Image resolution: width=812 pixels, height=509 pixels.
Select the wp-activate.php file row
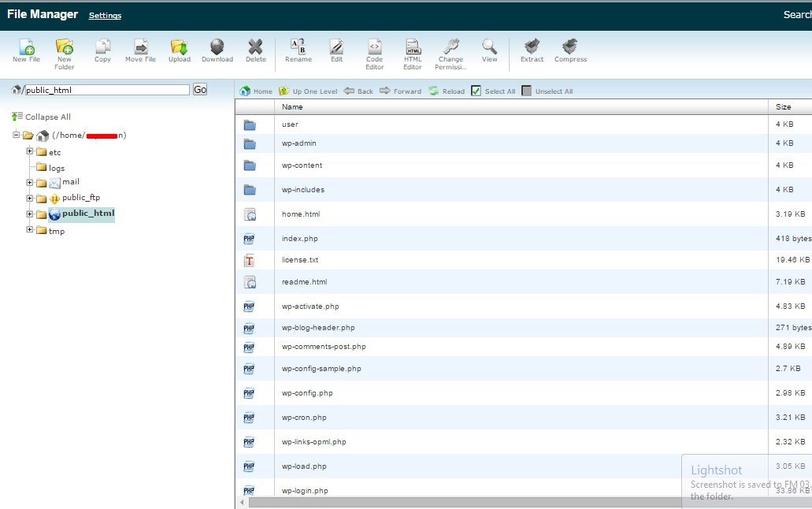(x=524, y=307)
